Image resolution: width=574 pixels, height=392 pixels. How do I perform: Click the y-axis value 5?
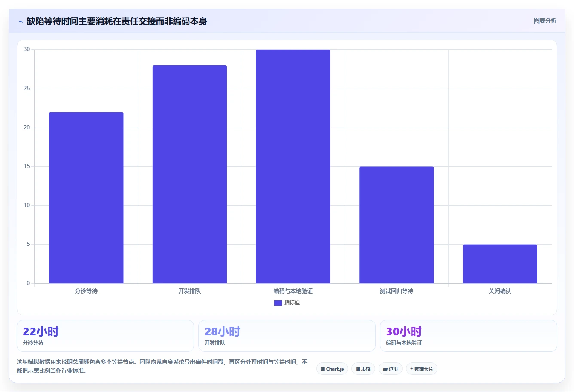[28, 244]
